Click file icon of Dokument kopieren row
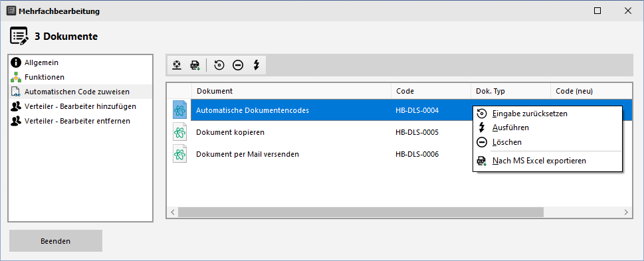The width and height of the screenshot is (644, 261). (179, 132)
